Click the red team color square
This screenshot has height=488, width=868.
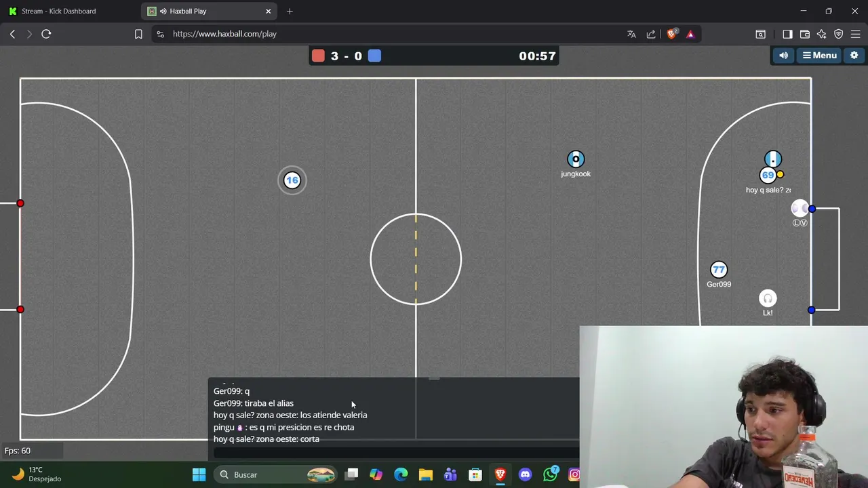[x=318, y=56]
